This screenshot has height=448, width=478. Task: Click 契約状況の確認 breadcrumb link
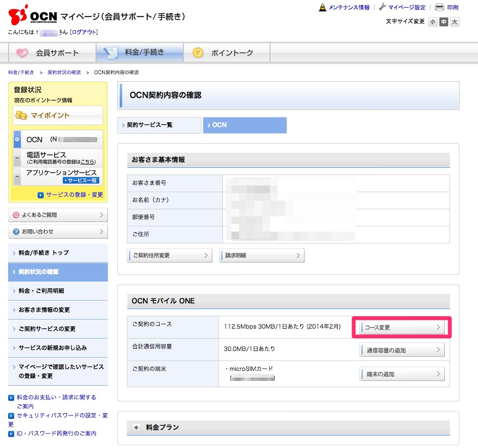point(64,72)
